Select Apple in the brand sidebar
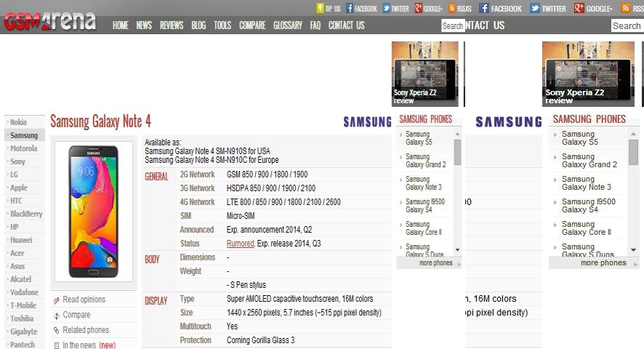This screenshot has width=644, height=349. tap(18, 188)
